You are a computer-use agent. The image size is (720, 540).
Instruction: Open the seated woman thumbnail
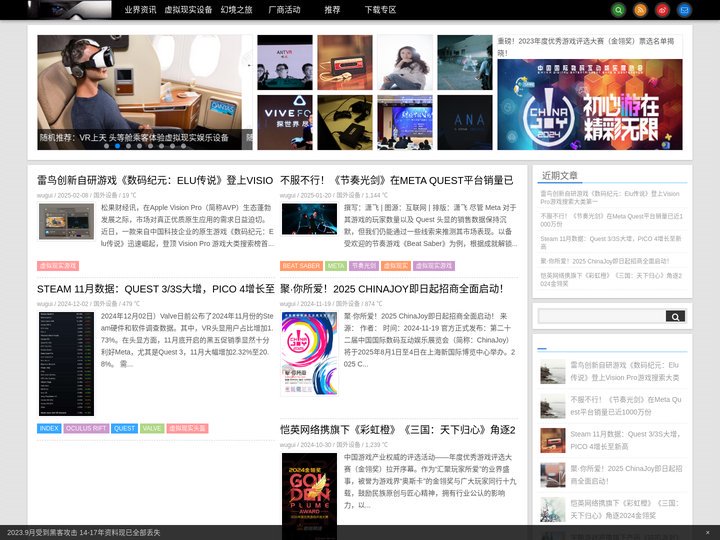pyautogui.click(x=405, y=62)
